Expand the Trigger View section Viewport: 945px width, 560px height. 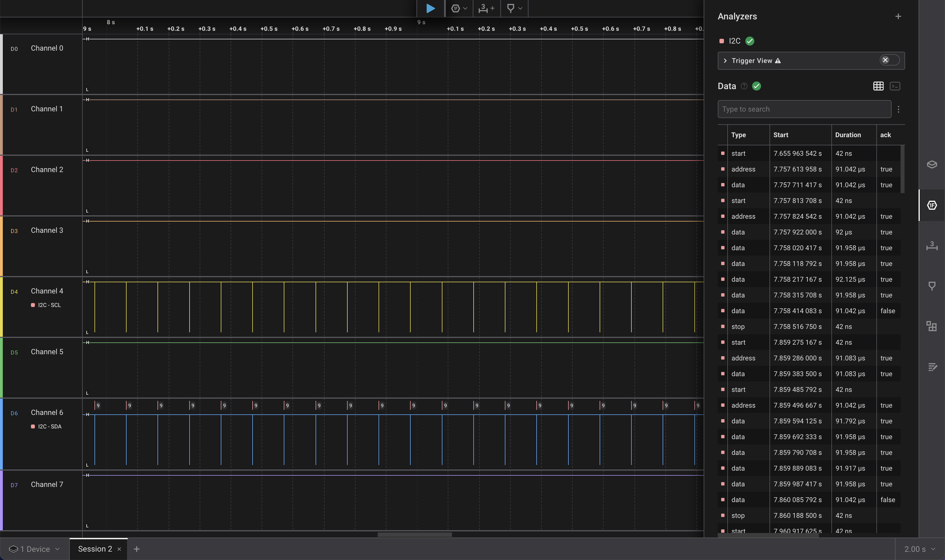[725, 61]
